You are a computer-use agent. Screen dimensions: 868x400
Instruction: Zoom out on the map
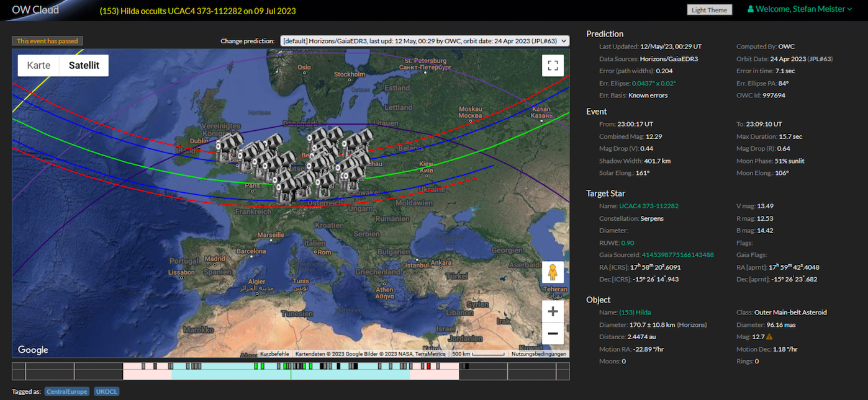553,334
